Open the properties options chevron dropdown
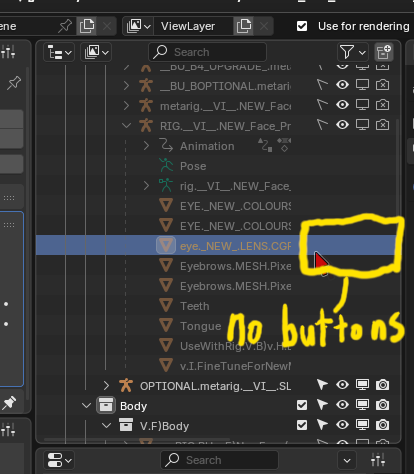 pos(347,460)
